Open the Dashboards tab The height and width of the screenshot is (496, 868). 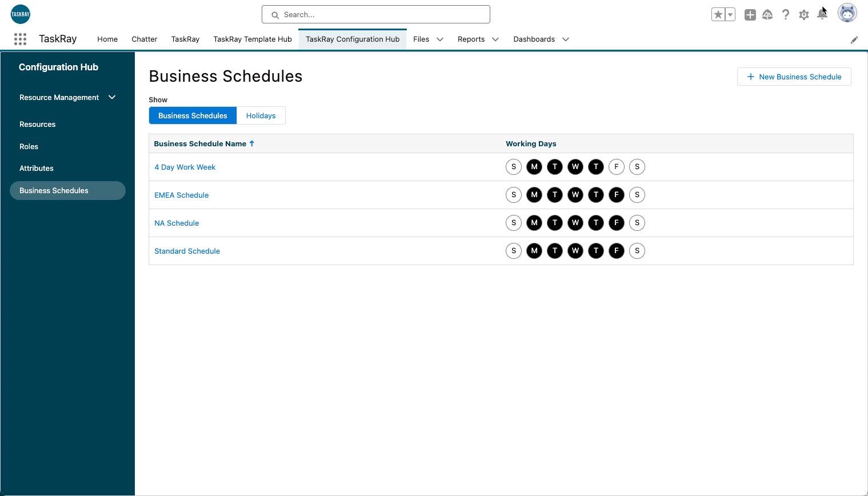[534, 39]
